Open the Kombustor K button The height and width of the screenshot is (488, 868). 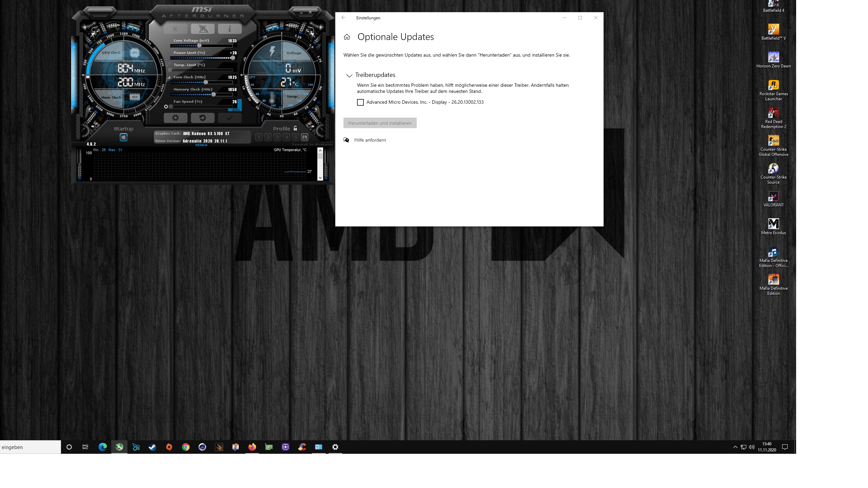click(x=175, y=29)
